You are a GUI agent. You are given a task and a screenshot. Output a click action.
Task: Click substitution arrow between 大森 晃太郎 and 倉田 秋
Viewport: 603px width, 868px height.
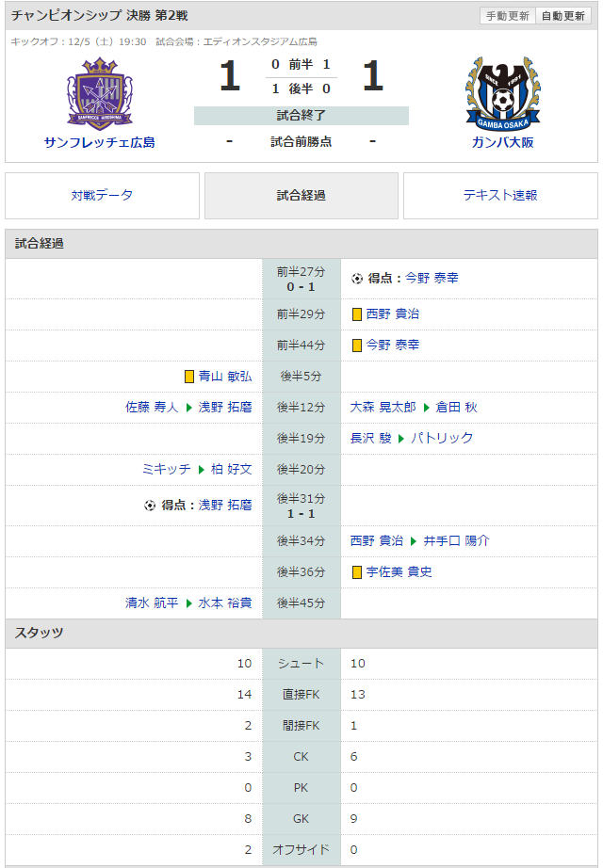click(x=426, y=408)
